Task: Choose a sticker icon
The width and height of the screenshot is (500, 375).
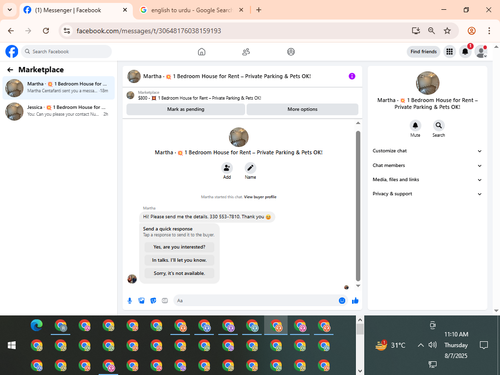Action: [x=153, y=301]
